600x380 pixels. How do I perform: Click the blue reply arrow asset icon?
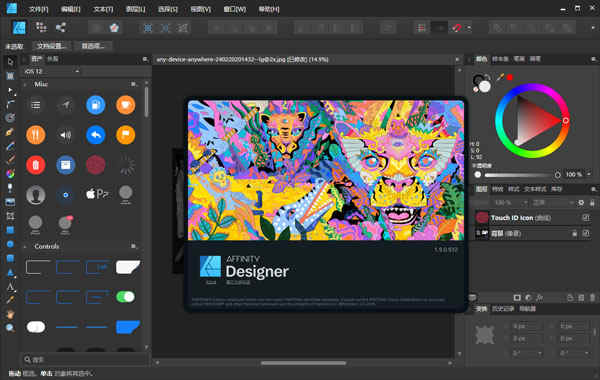tap(96, 135)
